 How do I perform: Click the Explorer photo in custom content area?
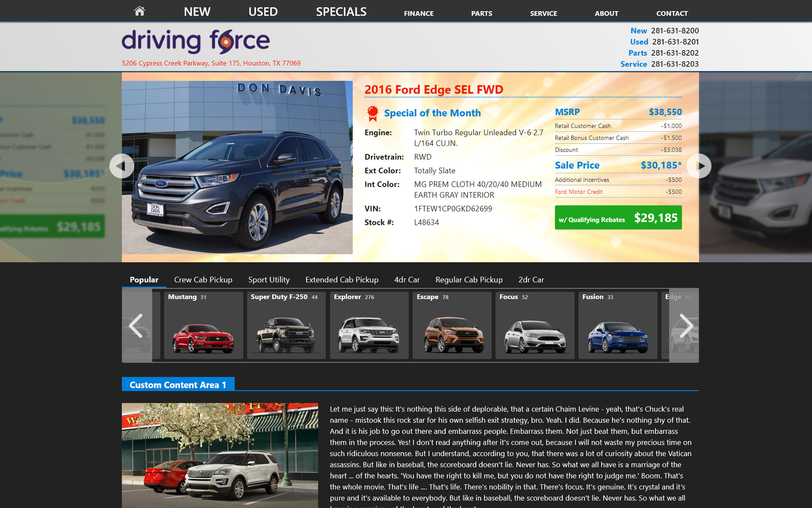point(220,456)
